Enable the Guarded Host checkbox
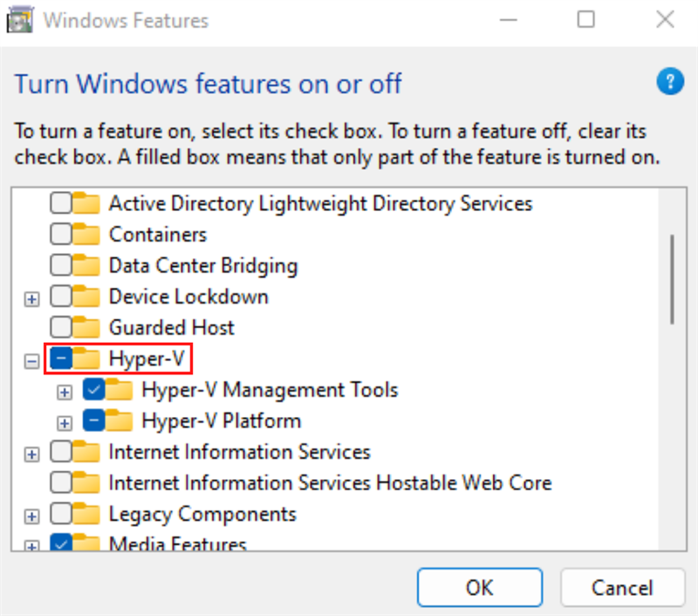Viewport: 698px width, 616px height. (x=61, y=327)
